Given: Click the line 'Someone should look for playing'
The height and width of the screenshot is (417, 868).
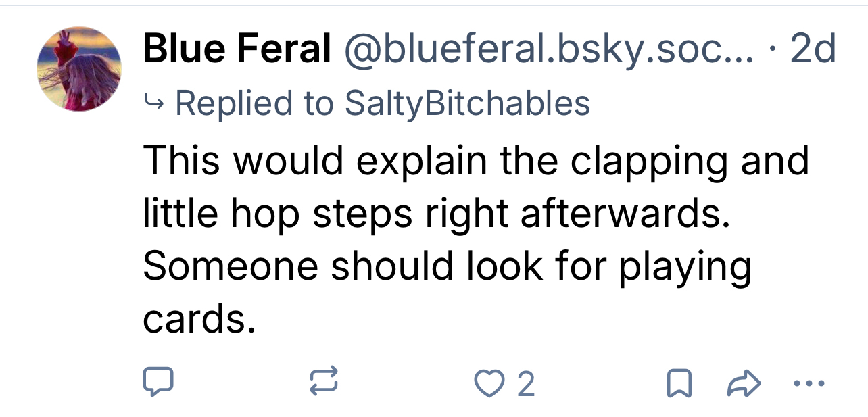Looking at the screenshot, I should tap(447, 266).
